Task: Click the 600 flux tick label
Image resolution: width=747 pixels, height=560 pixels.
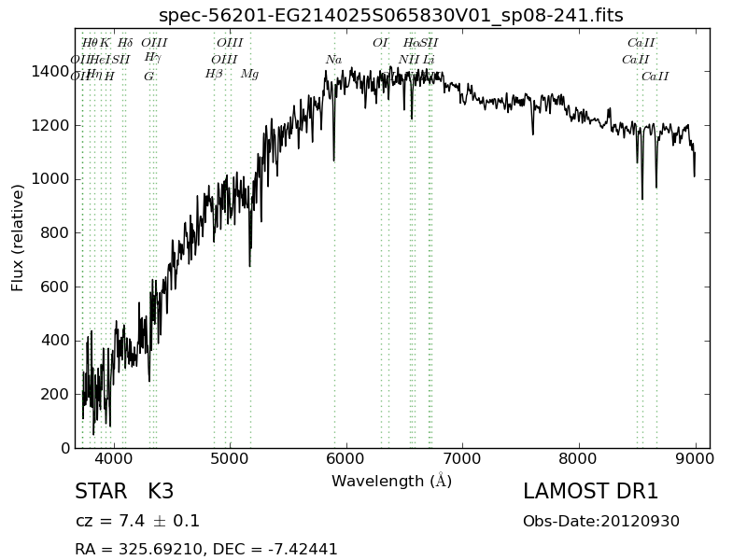Action: coord(55,287)
